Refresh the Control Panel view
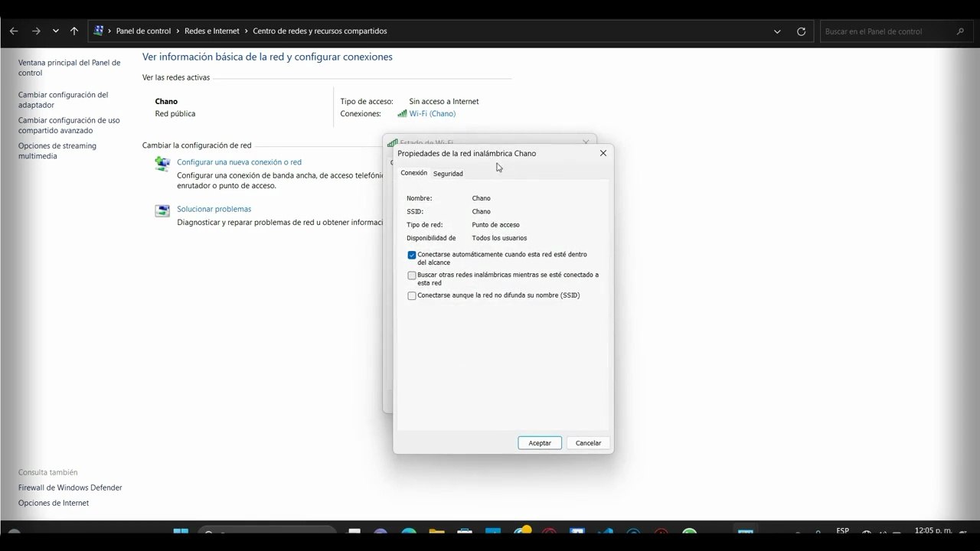 (802, 31)
